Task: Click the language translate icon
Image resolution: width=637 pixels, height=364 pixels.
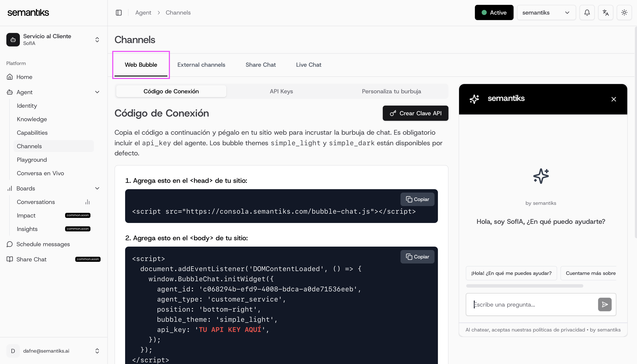Action: tap(606, 12)
